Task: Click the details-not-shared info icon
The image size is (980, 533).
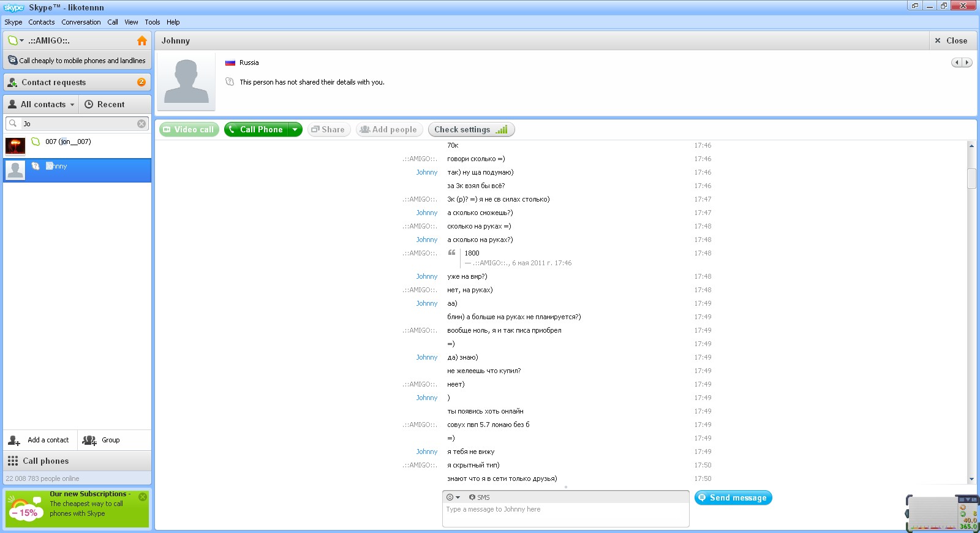Action: click(x=230, y=81)
